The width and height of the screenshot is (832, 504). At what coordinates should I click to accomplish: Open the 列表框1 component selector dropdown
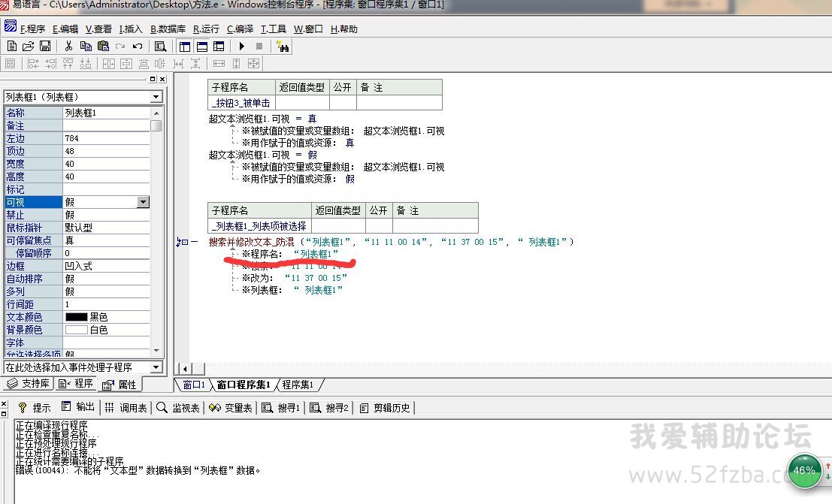156,97
